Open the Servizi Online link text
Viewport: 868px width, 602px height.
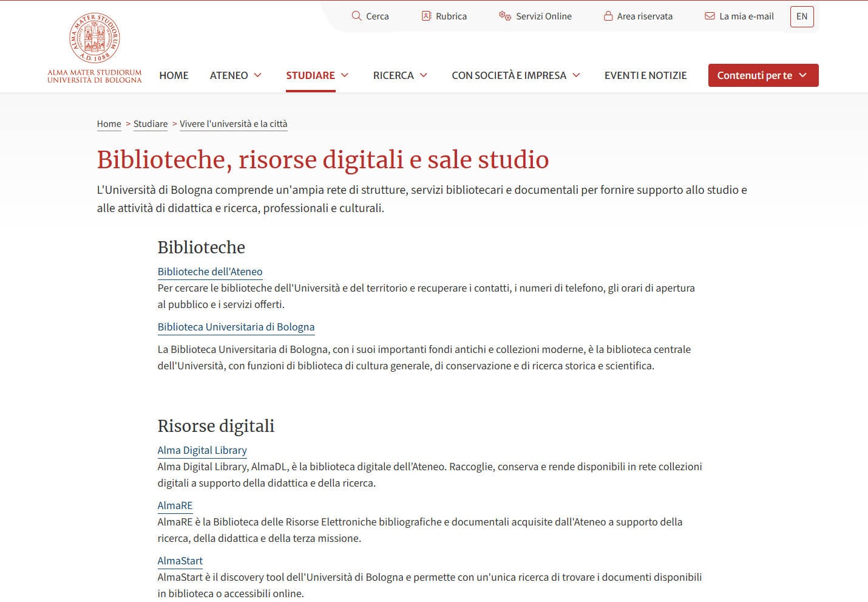pyautogui.click(x=544, y=16)
